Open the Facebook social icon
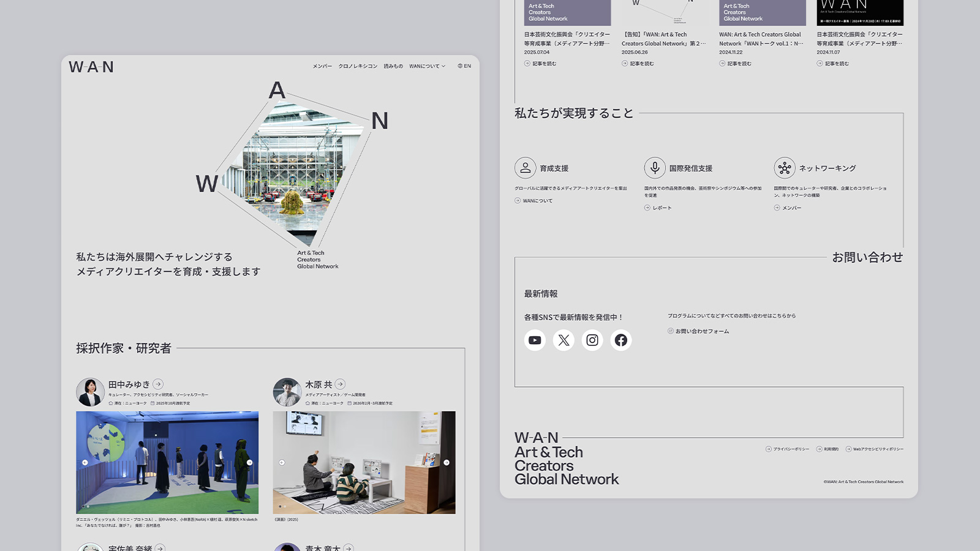Viewport: 980px width, 551px height. (x=620, y=340)
